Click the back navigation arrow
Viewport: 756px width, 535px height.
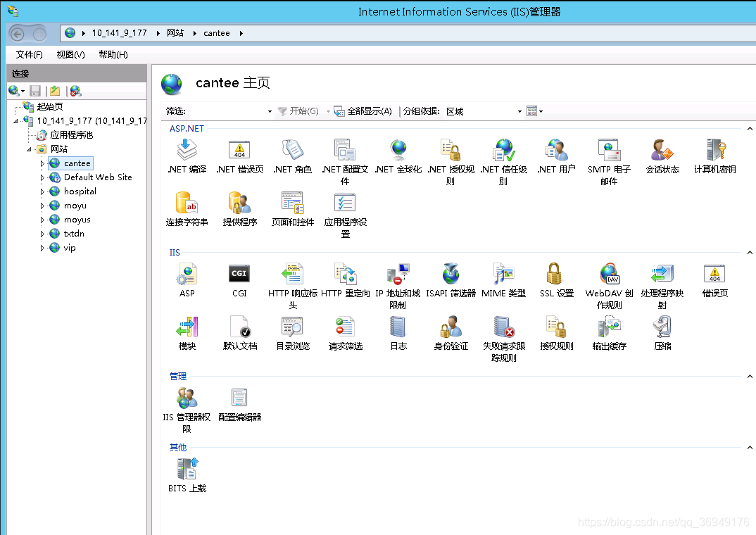pyautogui.click(x=18, y=34)
